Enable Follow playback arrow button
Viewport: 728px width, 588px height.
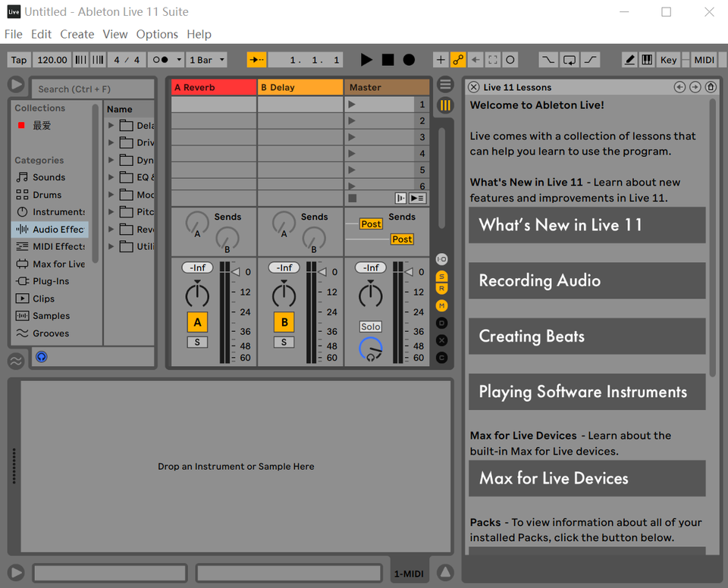pos(257,60)
